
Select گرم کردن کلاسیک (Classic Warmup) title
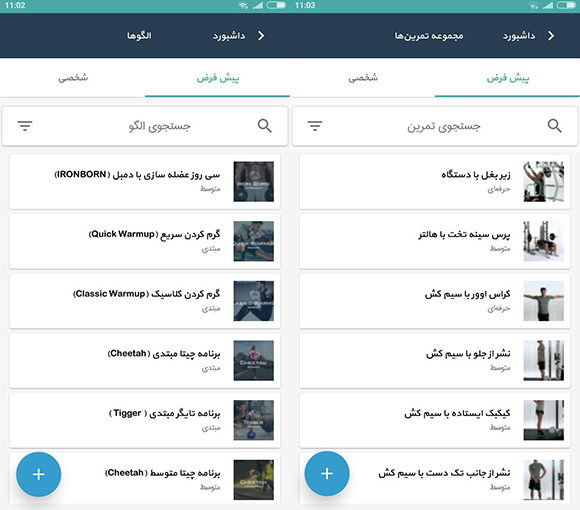pyautogui.click(x=146, y=294)
